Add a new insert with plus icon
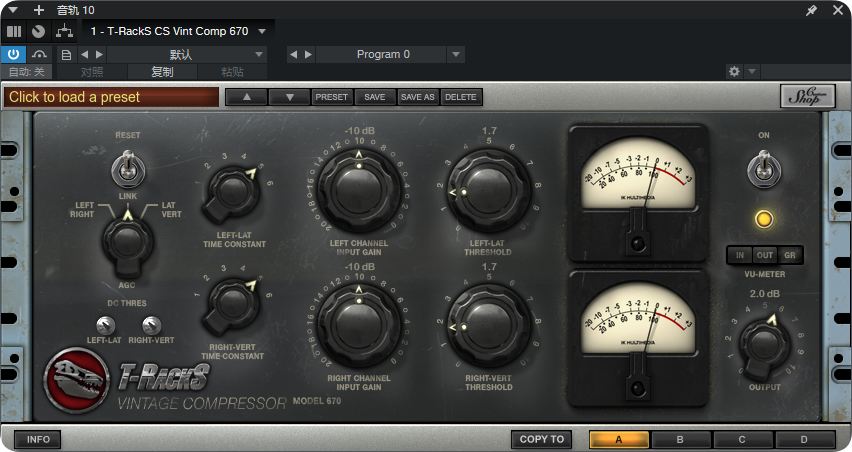 [39, 10]
